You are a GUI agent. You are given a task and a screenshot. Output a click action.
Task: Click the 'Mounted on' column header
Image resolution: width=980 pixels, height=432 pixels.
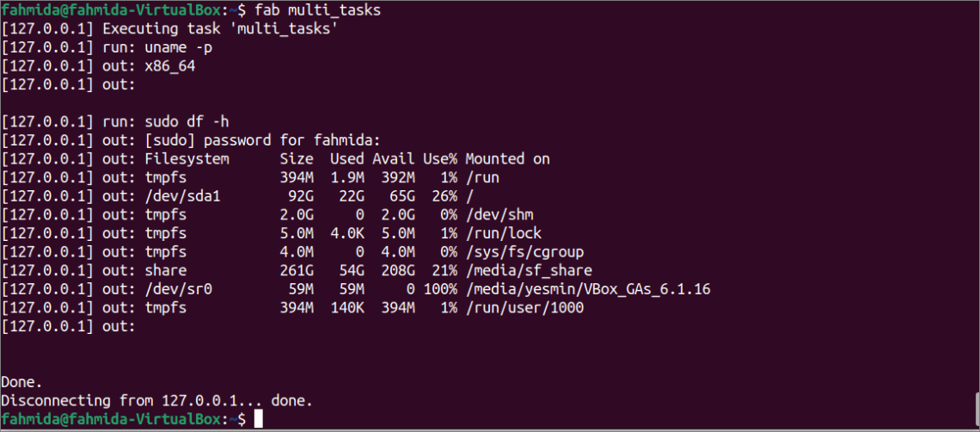point(507,159)
